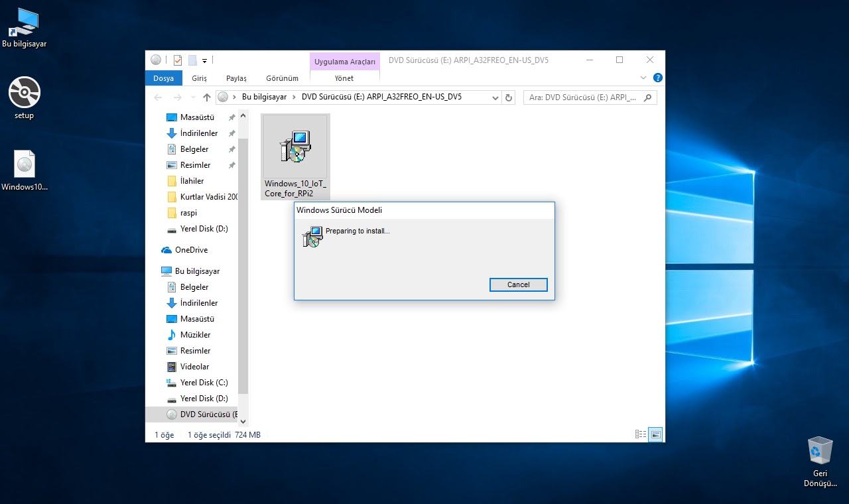Switch to Large icons view in status bar
The width and height of the screenshot is (849, 504).
coord(656,434)
